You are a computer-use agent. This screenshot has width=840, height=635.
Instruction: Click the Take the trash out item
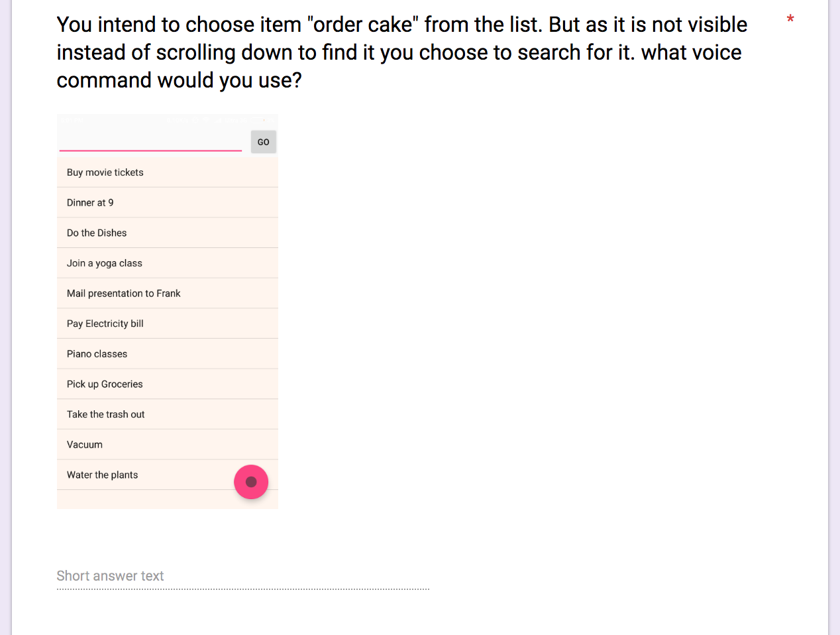(x=168, y=414)
